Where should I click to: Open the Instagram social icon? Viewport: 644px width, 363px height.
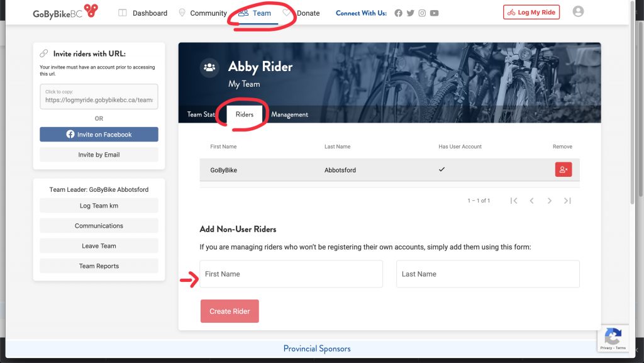pos(422,13)
